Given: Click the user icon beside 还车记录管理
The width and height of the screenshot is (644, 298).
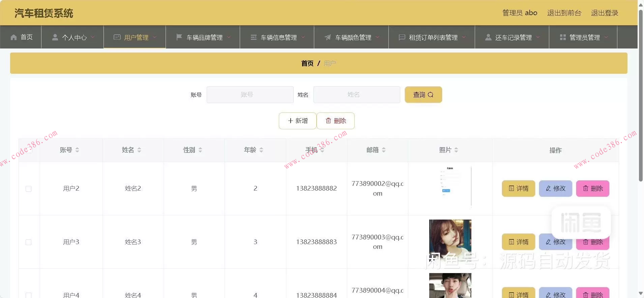Looking at the screenshot, I should point(488,37).
